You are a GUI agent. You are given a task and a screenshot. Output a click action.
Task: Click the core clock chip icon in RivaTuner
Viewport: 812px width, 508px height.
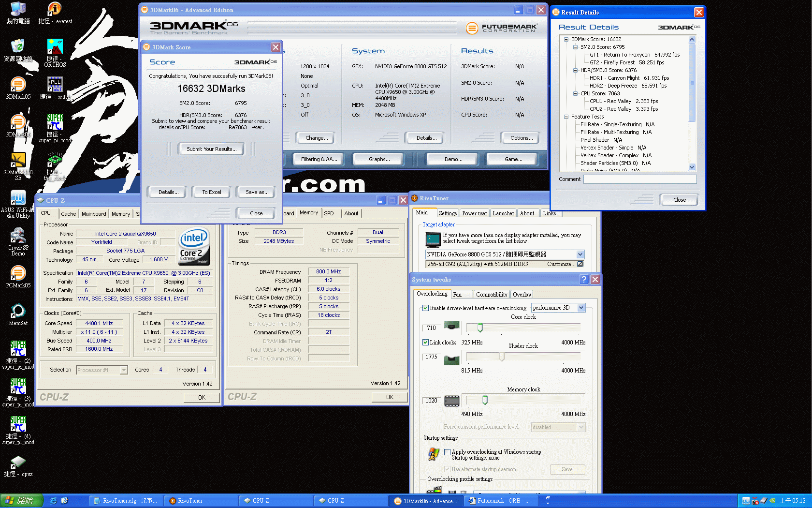tap(452, 326)
